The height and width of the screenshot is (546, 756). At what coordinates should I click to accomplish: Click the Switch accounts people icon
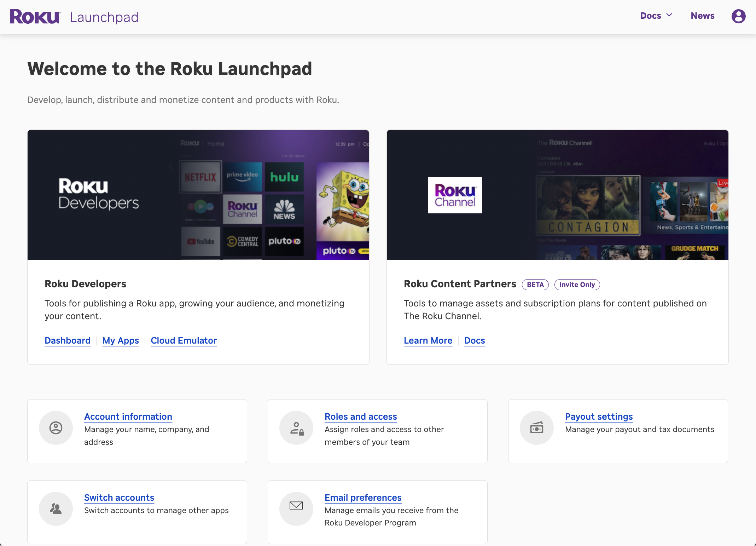[x=56, y=509]
